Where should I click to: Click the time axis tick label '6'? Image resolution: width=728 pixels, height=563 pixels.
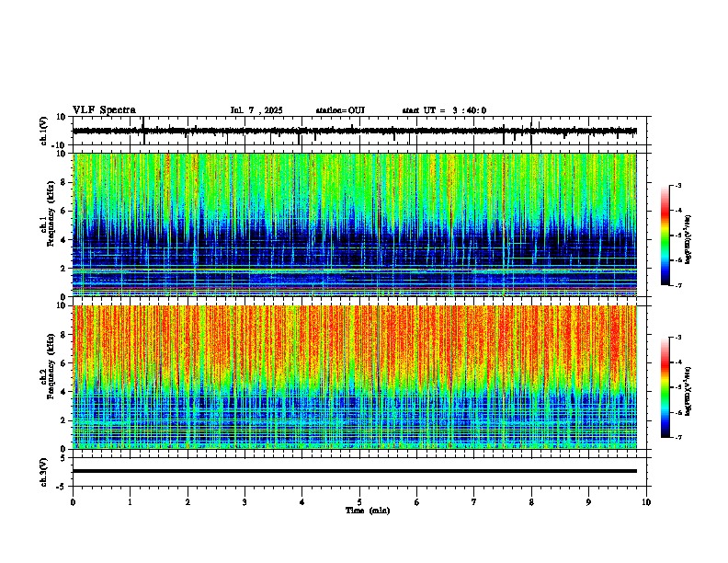417,502
